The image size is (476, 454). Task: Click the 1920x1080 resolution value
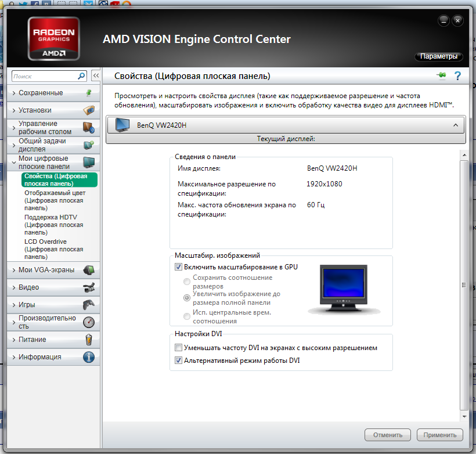point(324,183)
